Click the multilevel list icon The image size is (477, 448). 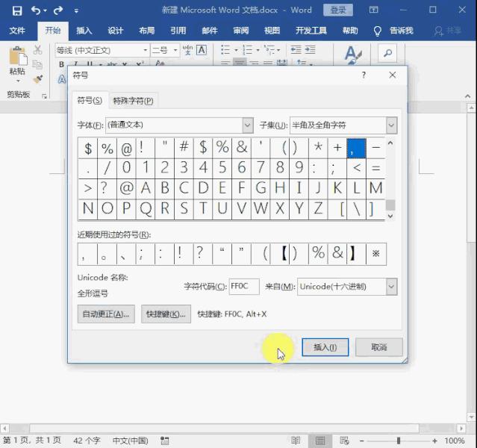coord(269,49)
